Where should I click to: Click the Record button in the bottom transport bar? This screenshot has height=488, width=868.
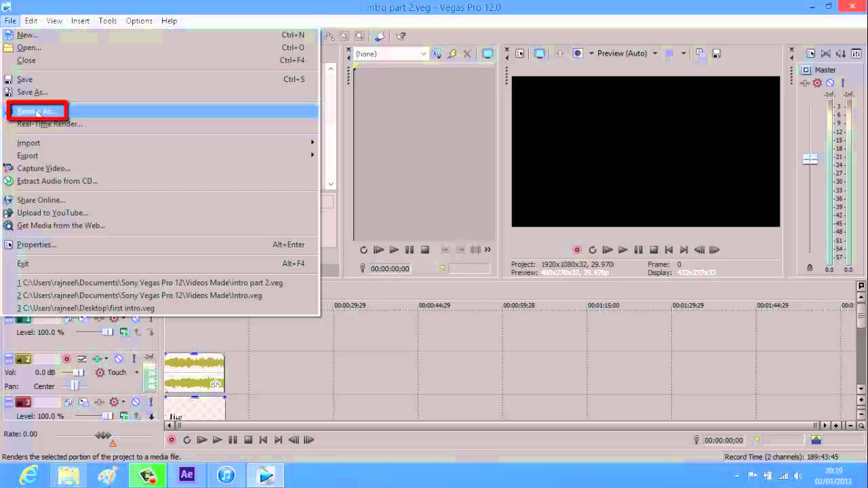pos(172,440)
